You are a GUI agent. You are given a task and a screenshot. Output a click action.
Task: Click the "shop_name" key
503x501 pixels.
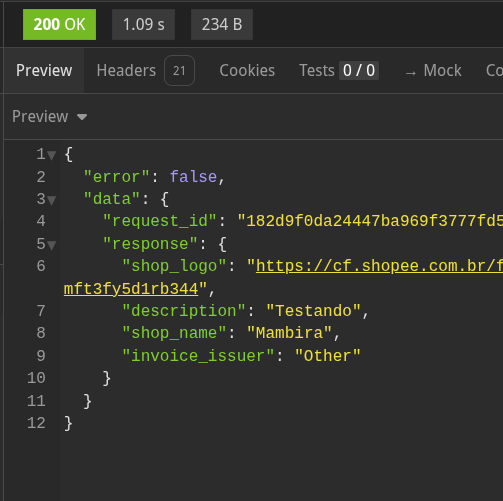(x=174, y=333)
